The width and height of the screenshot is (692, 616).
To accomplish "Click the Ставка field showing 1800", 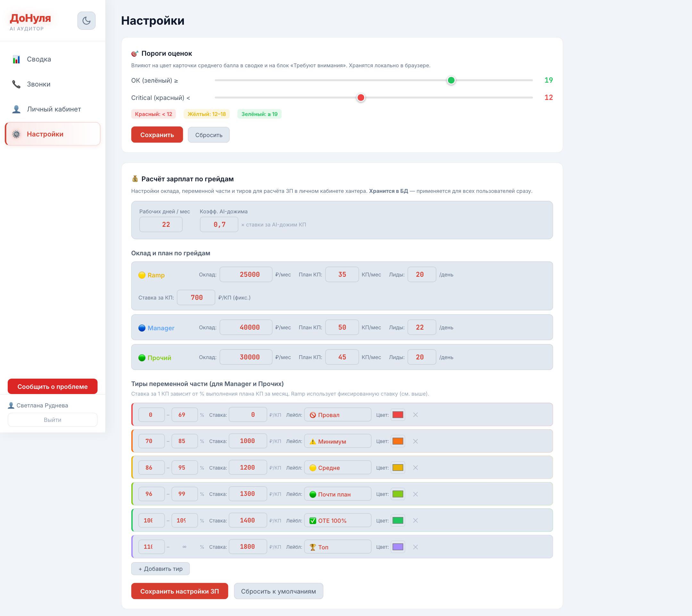I will (248, 547).
